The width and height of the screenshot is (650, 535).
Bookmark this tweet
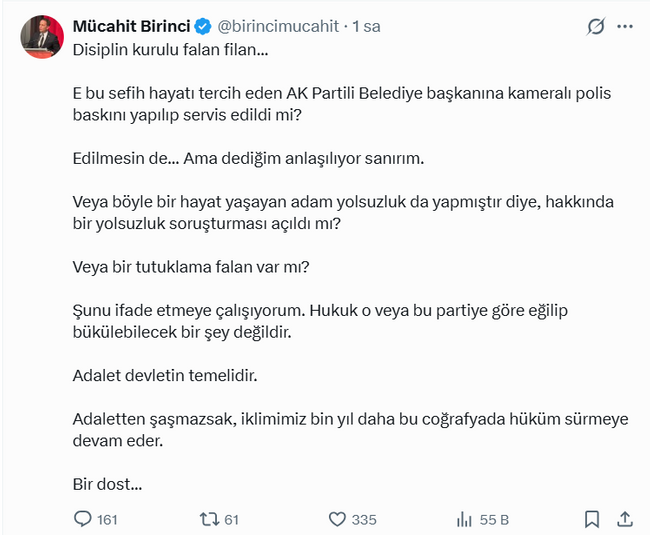592,519
